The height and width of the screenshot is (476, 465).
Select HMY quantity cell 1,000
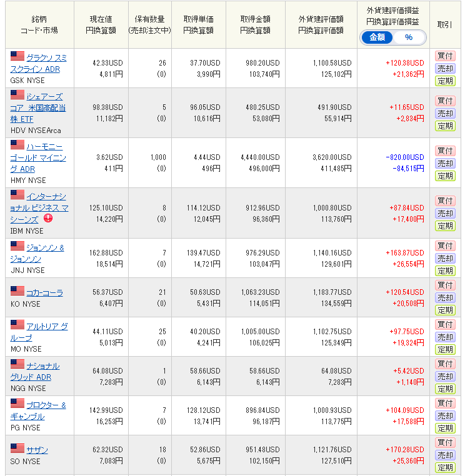point(158,157)
